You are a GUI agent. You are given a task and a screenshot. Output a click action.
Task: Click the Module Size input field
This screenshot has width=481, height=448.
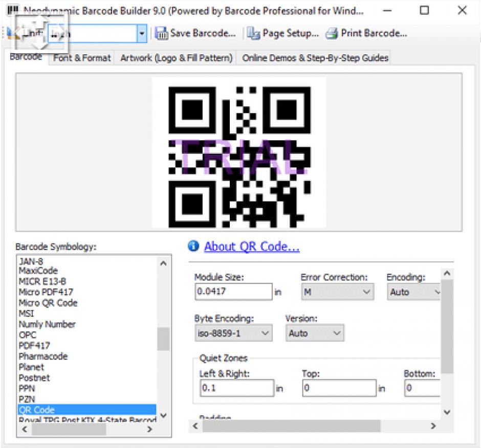233,292
